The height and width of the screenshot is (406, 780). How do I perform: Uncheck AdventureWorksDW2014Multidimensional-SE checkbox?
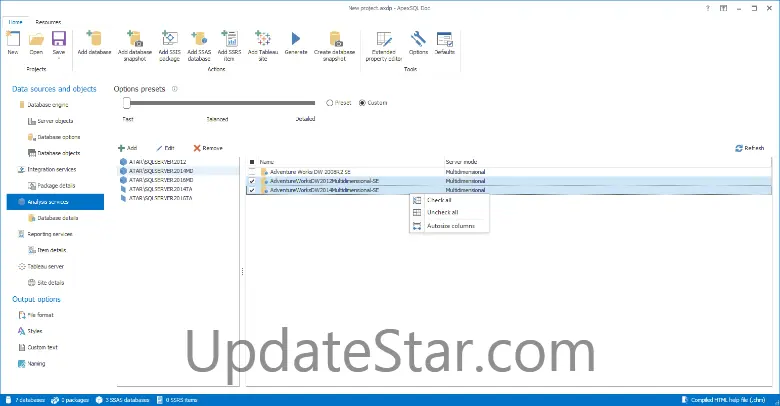tap(252, 190)
